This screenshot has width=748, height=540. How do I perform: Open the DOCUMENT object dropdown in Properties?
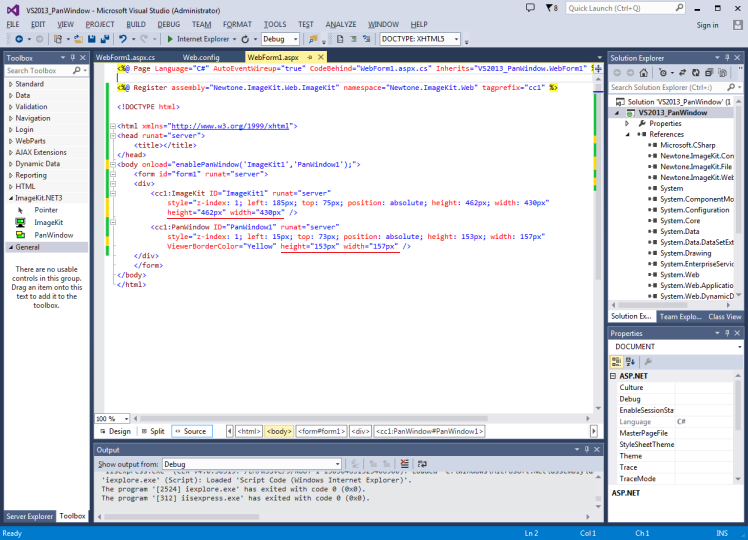[x=740, y=347]
